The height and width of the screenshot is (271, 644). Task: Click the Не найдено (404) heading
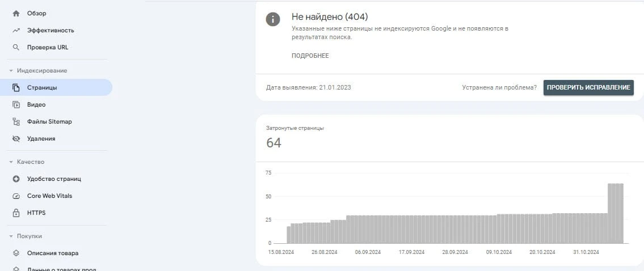coord(330,17)
